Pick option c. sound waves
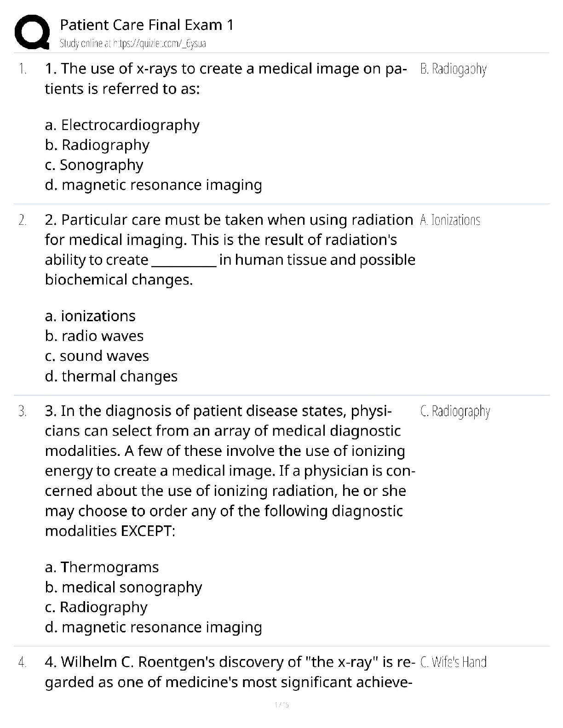Viewport: 563px width, 728px height. coord(97,356)
